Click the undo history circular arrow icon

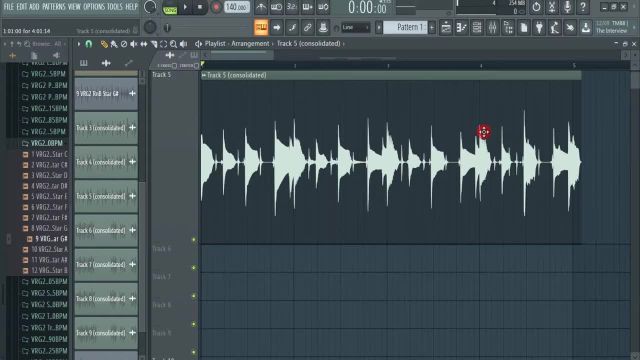pyautogui.click(x=536, y=7)
